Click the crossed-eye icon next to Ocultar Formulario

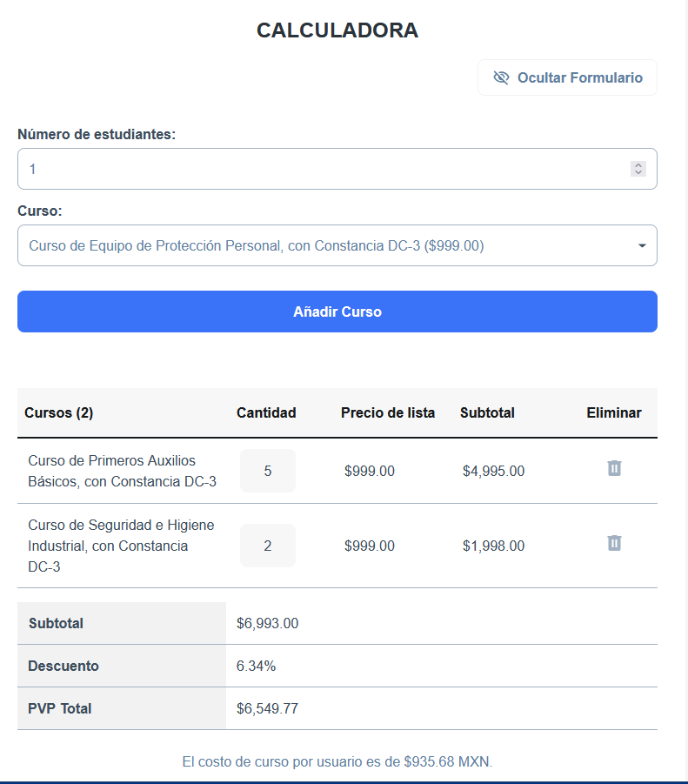coord(501,77)
